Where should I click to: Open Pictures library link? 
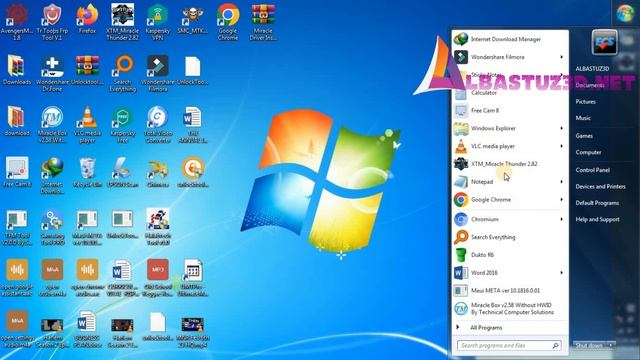pos(585,102)
